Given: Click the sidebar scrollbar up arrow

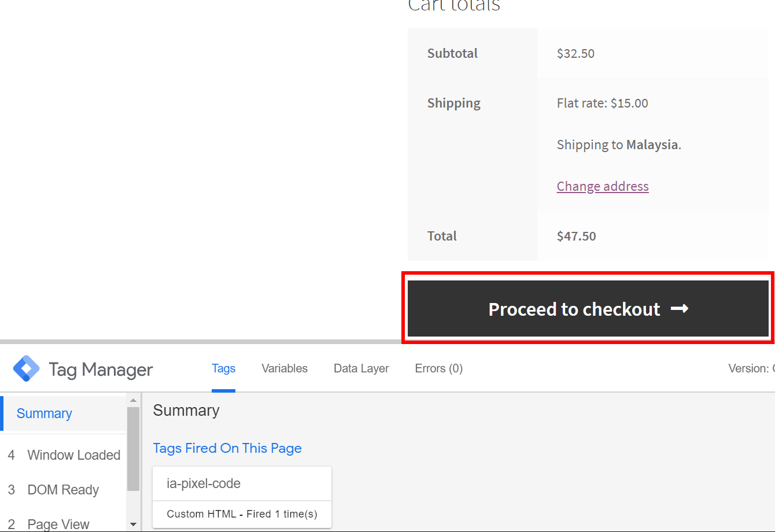Looking at the screenshot, I should point(133,400).
